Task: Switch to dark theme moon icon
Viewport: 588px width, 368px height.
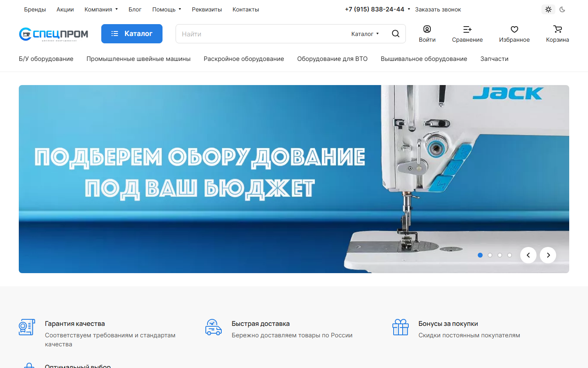Action: [x=562, y=9]
